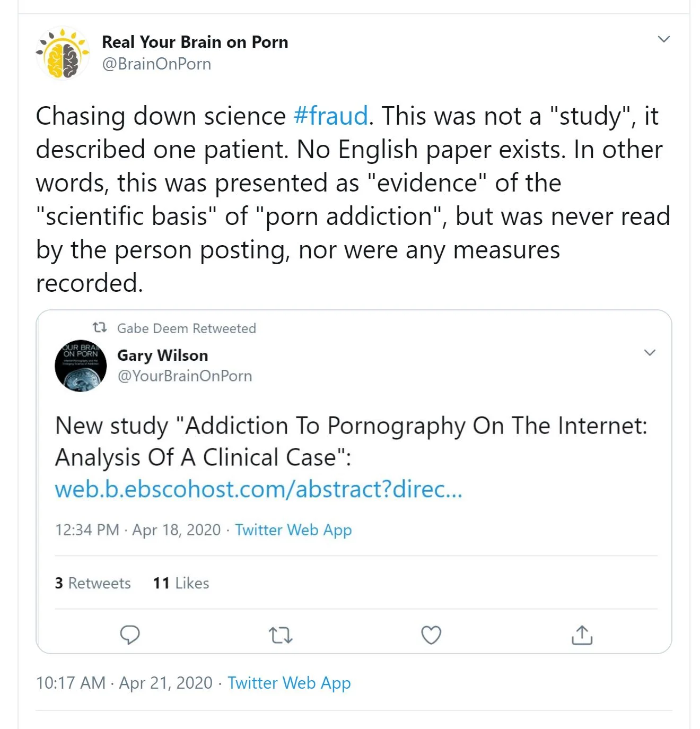700x729 pixels.
Task: Click the @YourBrainOnPorn handle
Action: point(185,376)
